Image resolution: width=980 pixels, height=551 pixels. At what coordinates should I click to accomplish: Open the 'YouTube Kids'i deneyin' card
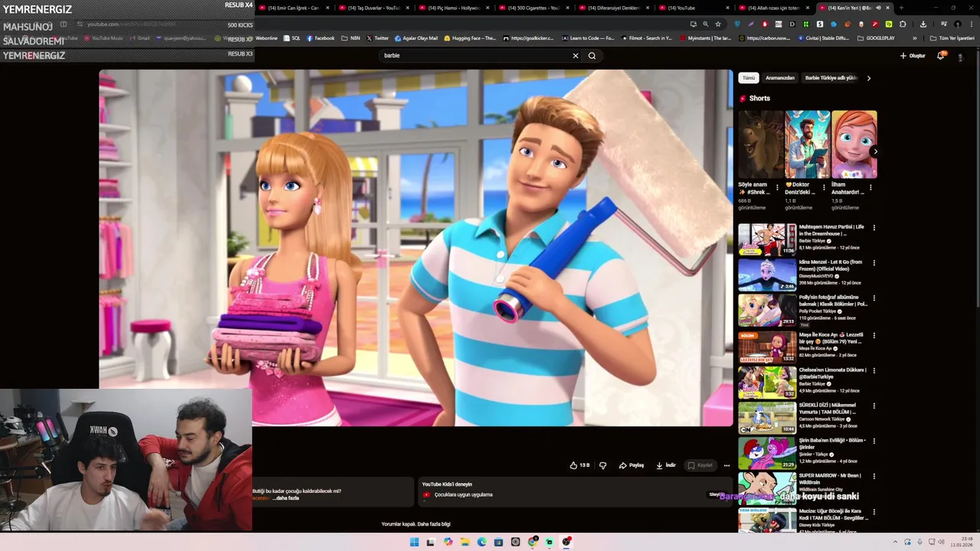[x=574, y=491]
